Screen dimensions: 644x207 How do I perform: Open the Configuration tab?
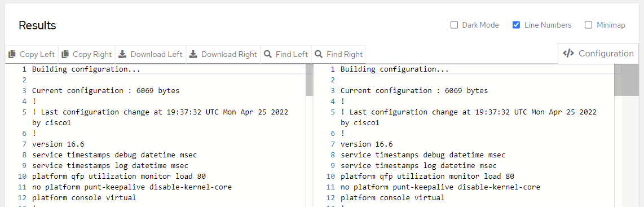point(598,54)
